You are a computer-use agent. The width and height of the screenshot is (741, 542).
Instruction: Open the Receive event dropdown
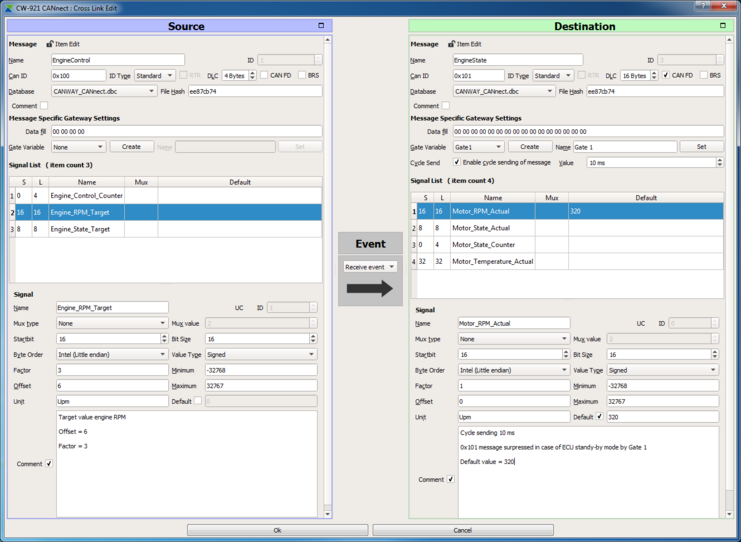370,267
